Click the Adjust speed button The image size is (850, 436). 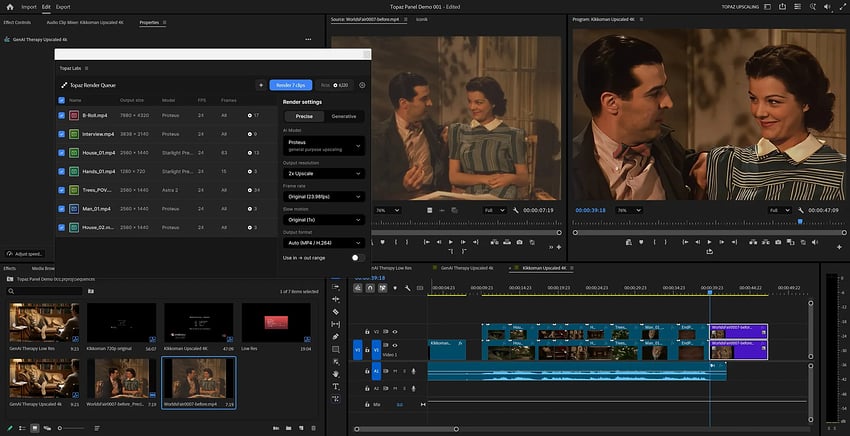(x=25, y=254)
